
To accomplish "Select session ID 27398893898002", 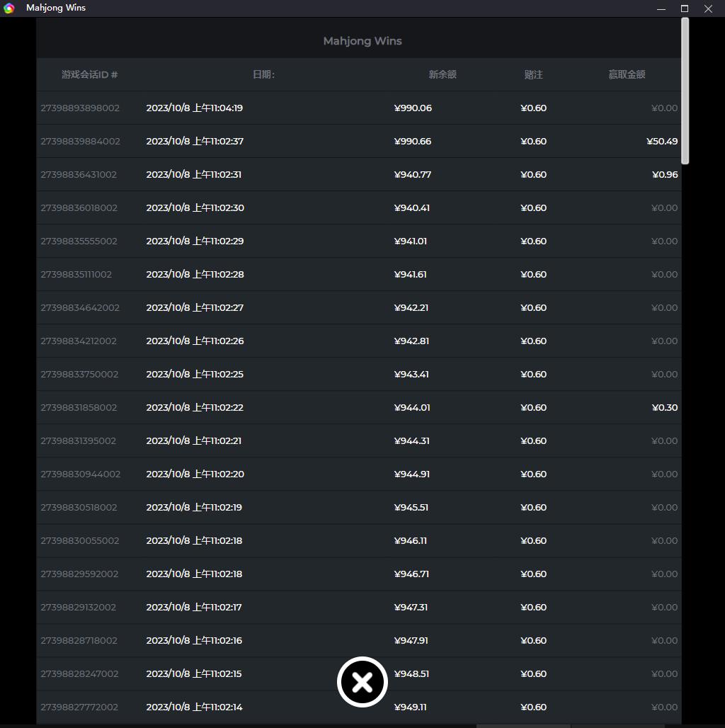I will [80, 108].
